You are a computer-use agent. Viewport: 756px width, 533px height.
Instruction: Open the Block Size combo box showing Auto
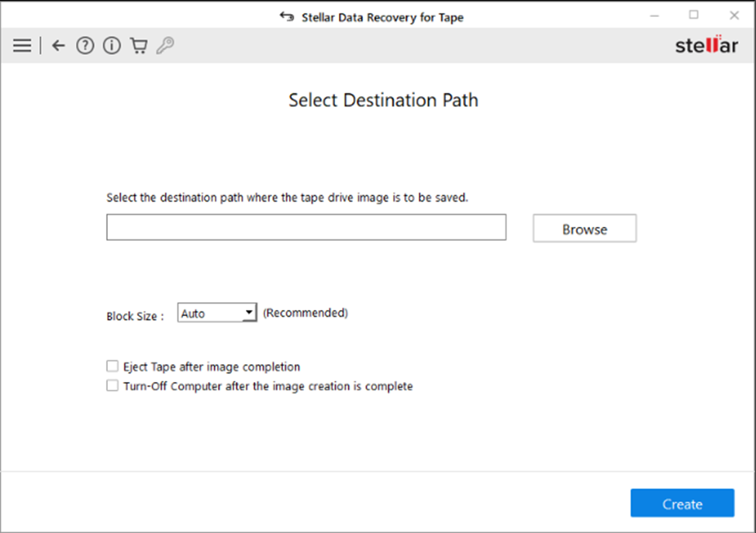tap(209, 313)
